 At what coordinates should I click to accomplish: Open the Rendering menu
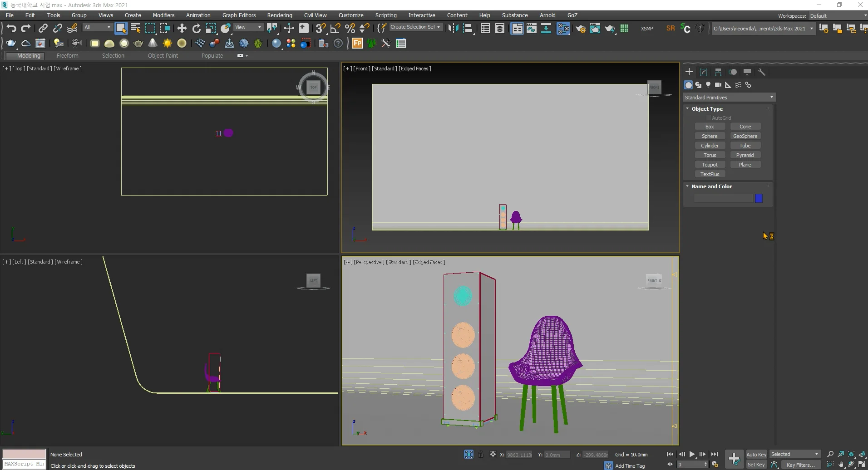[280, 15]
